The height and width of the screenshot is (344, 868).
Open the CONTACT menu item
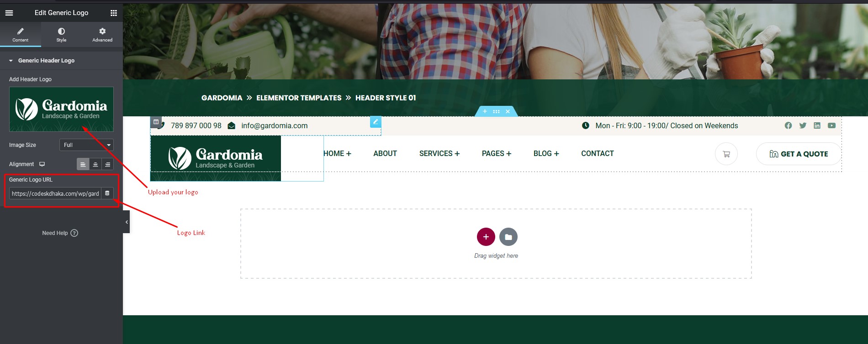click(598, 154)
